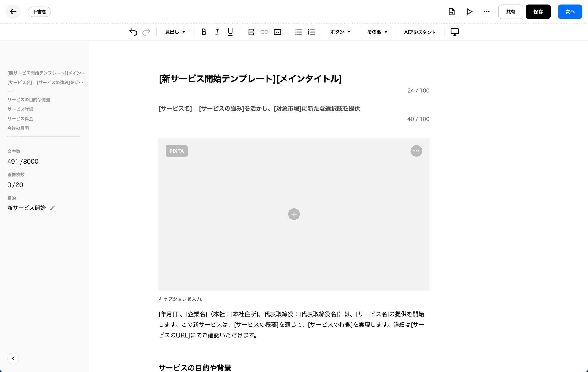Viewport: 588px width, 372px height.
Task: Click the undo icon
Action: coord(133,32)
